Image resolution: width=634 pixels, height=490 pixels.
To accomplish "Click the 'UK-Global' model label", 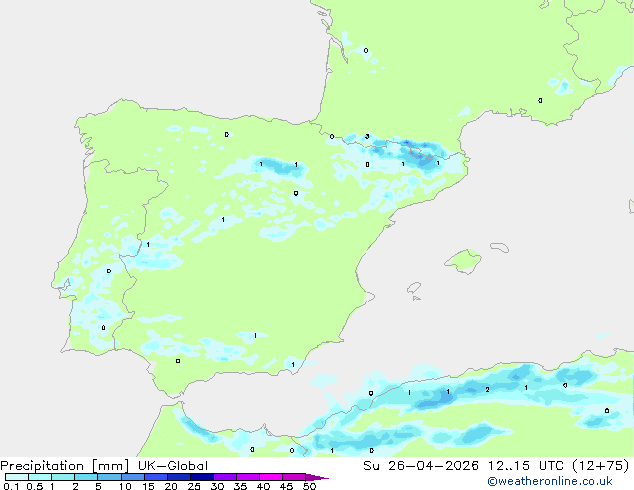I will tap(173, 466).
